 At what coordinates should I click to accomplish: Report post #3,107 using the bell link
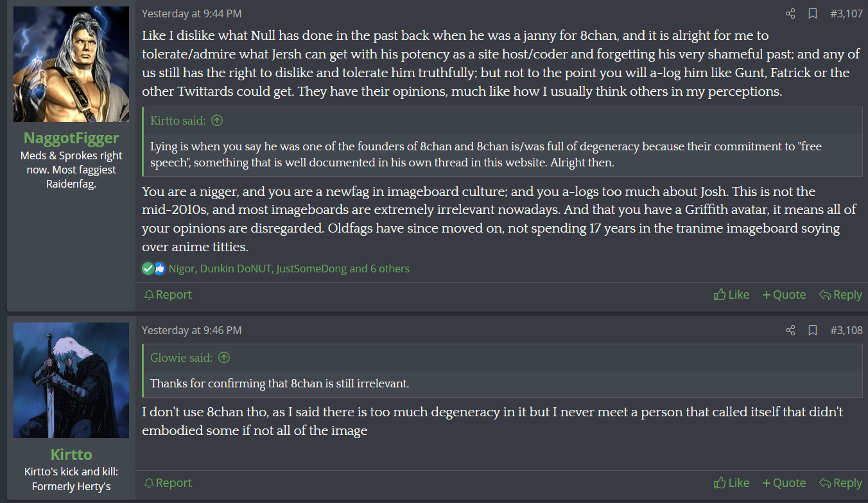pyautogui.click(x=168, y=295)
